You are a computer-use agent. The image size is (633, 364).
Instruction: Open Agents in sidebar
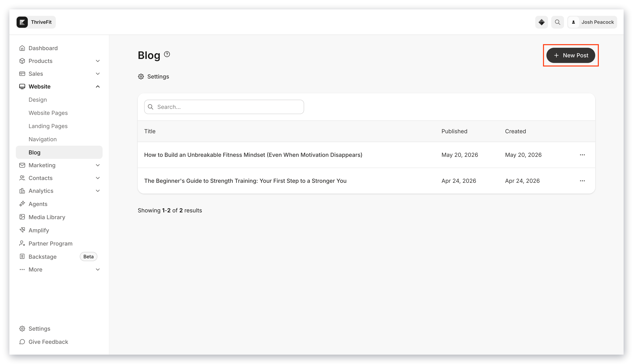click(x=59, y=204)
